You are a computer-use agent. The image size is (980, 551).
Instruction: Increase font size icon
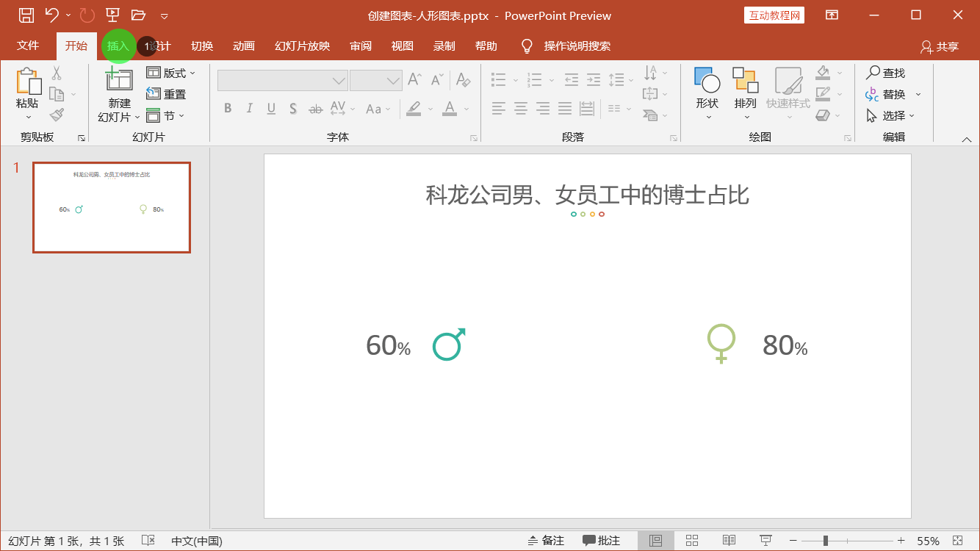point(415,79)
